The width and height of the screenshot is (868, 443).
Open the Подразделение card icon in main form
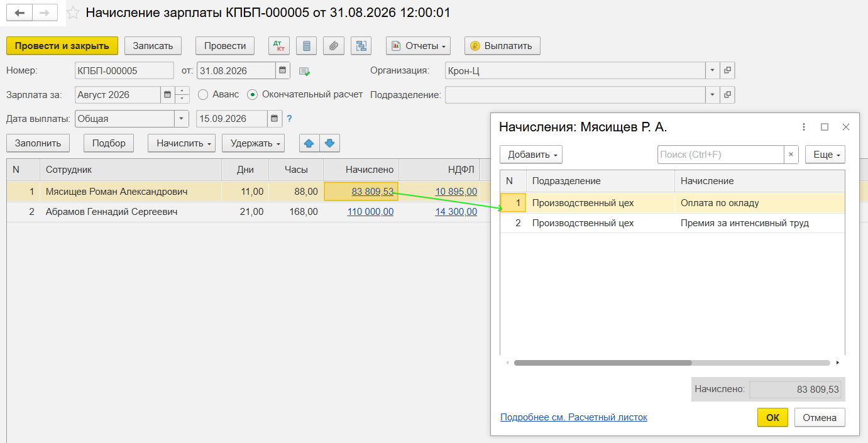point(728,95)
